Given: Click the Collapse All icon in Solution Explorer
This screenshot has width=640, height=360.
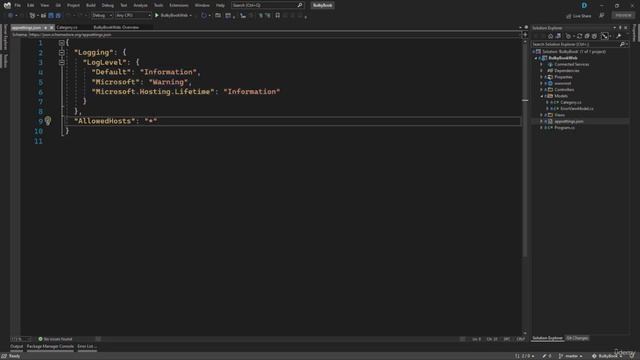Looking at the screenshot, I should point(587,36).
